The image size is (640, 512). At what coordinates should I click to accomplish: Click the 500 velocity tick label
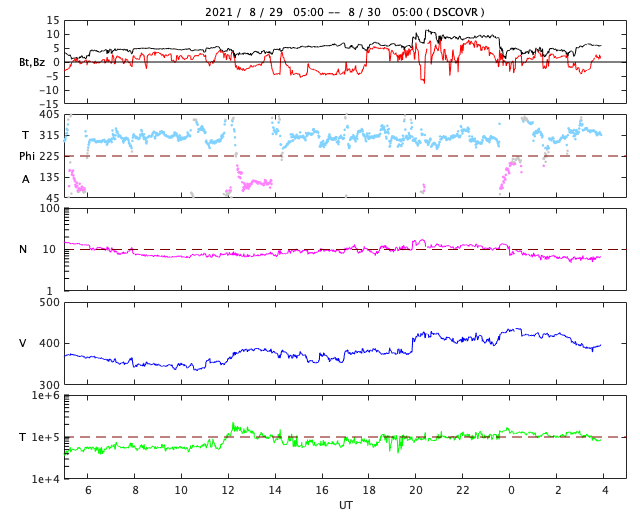click(x=49, y=303)
